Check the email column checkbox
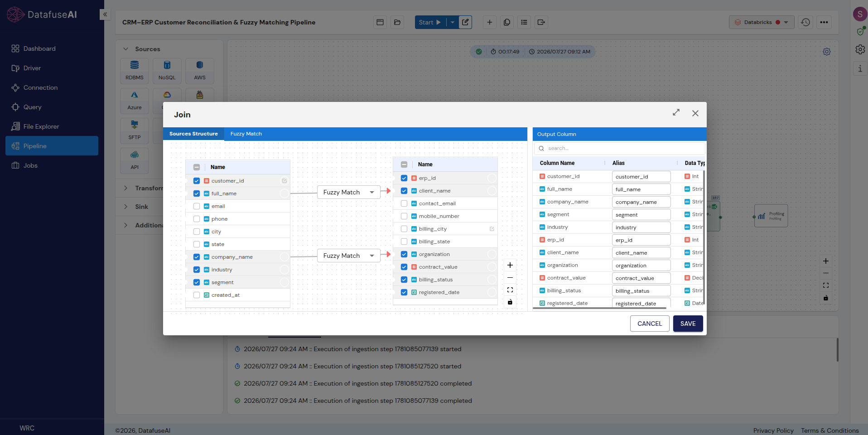Viewport: 868px width, 435px height. tap(197, 206)
